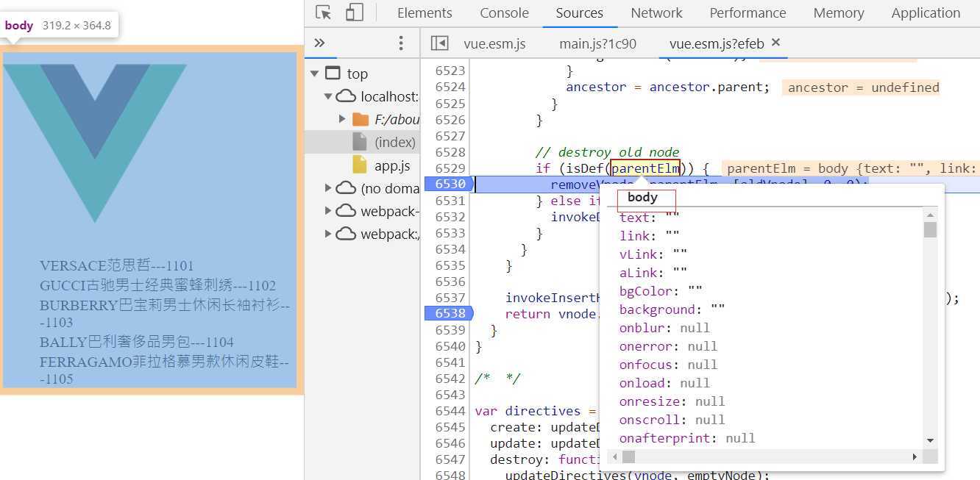Expand the F:/abou folder node
Viewport: 980px width, 480px height.
[x=342, y=119]
